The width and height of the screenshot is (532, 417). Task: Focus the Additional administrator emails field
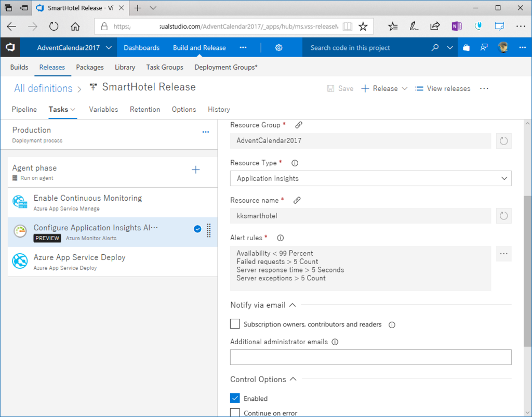(x=370, y=357)
